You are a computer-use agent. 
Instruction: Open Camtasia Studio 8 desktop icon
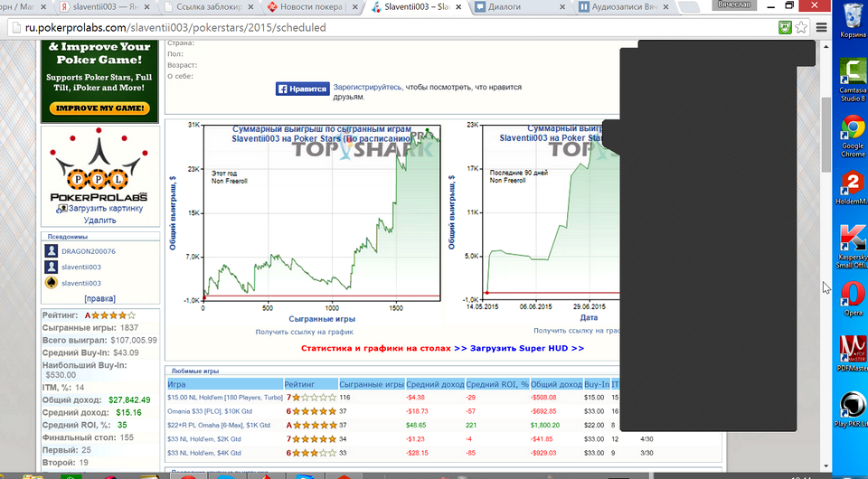coord(852,80)
